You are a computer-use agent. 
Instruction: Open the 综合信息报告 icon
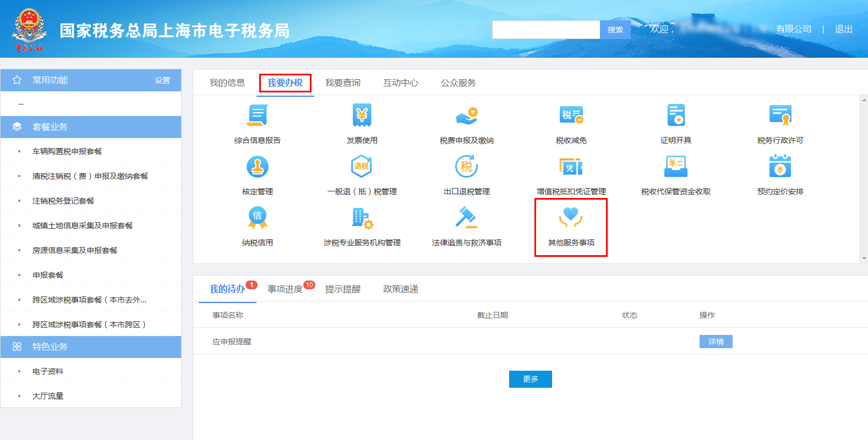257,116
